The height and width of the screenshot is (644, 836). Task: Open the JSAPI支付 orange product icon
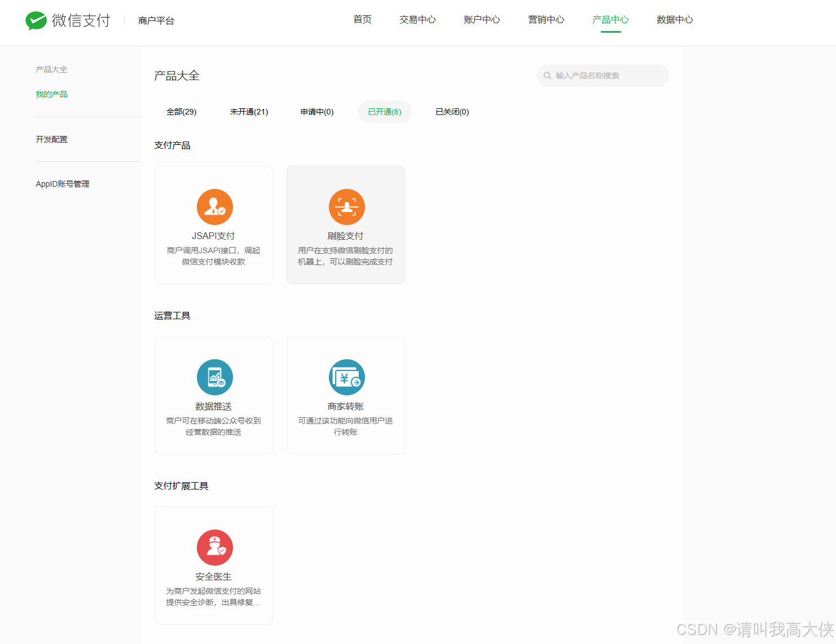click(215, 207)
